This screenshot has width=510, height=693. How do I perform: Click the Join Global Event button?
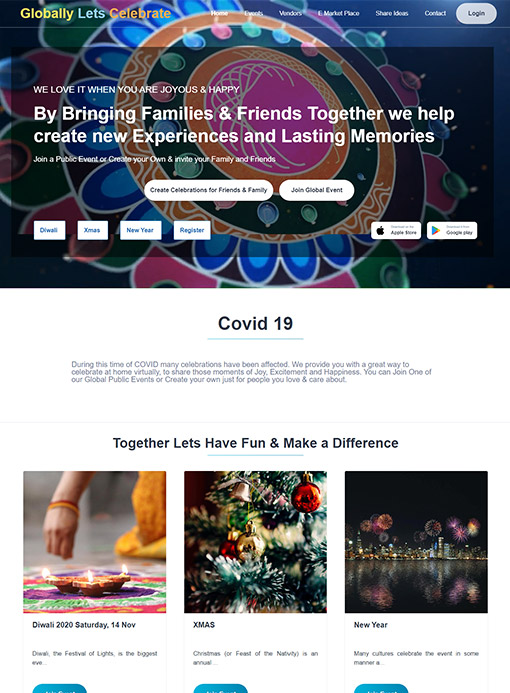coord(316,190)
